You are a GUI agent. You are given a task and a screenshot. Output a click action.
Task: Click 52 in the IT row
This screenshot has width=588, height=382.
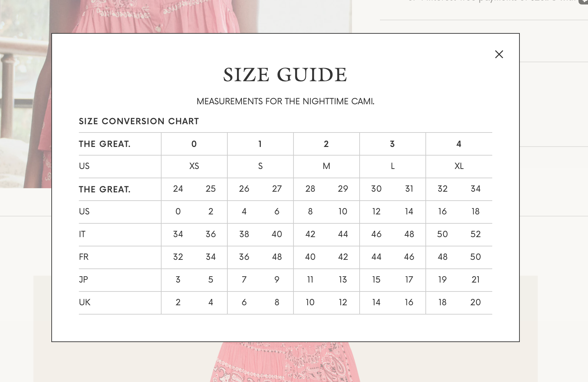coord(475,234)
